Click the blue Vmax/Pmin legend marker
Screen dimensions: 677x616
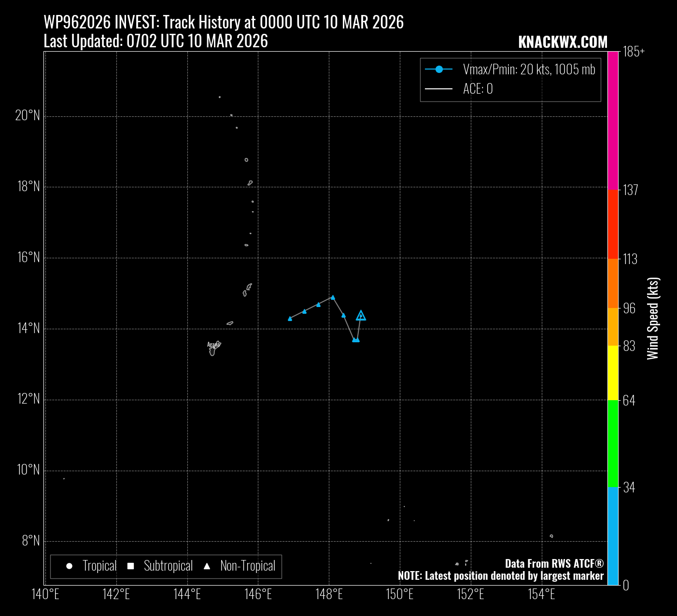coord(438,70)
